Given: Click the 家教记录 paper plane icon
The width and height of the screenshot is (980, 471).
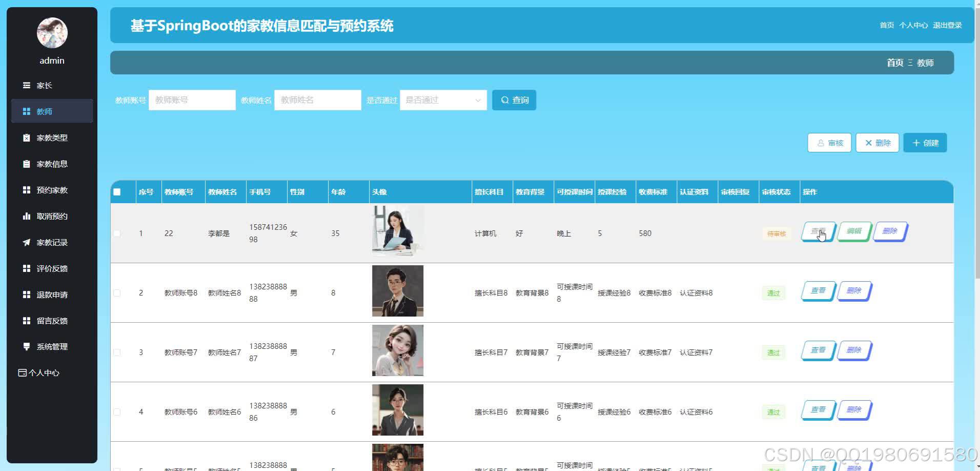Looking at the screenshot, I should click(x=27, y=242).
